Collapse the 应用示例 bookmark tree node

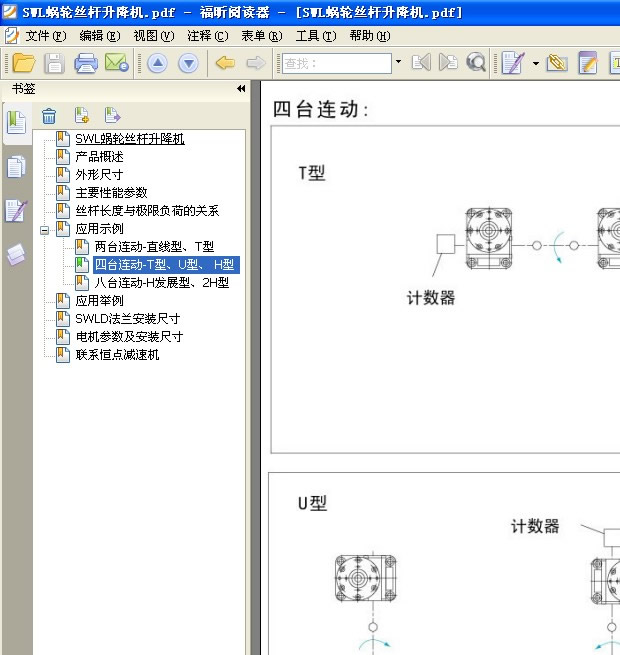tap(44, 229)
